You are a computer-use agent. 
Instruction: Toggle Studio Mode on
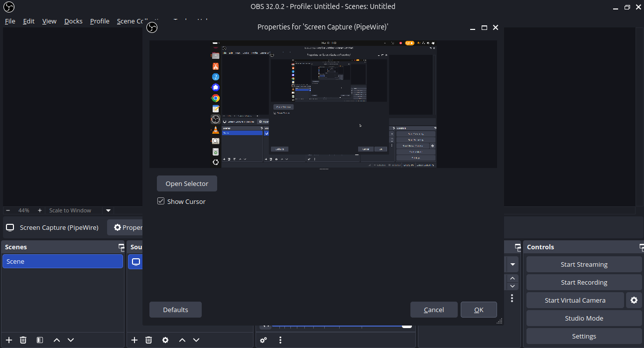click(584, 318)
